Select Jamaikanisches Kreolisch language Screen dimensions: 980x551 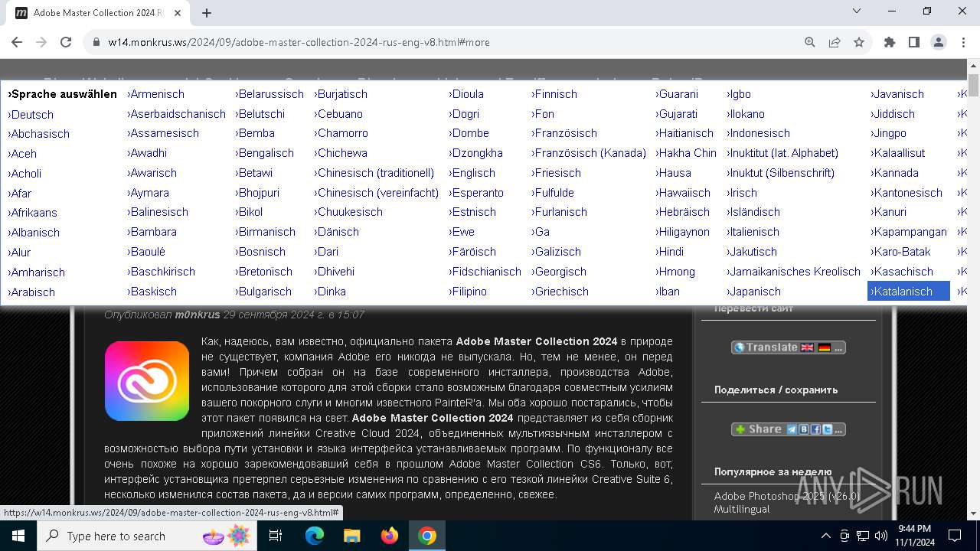[793, 272]
